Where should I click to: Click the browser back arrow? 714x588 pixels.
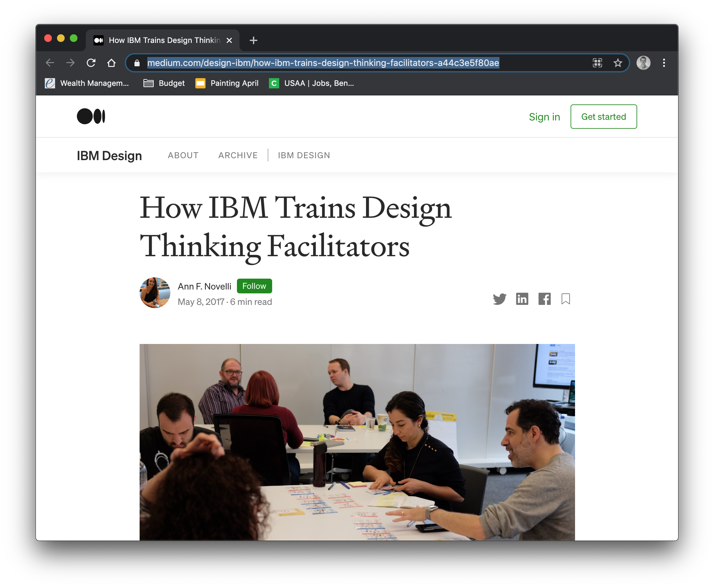[x=50, y=63]
